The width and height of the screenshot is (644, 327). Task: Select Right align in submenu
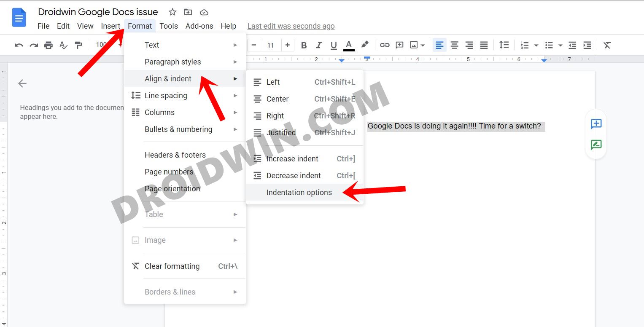[x=304, y=116]
